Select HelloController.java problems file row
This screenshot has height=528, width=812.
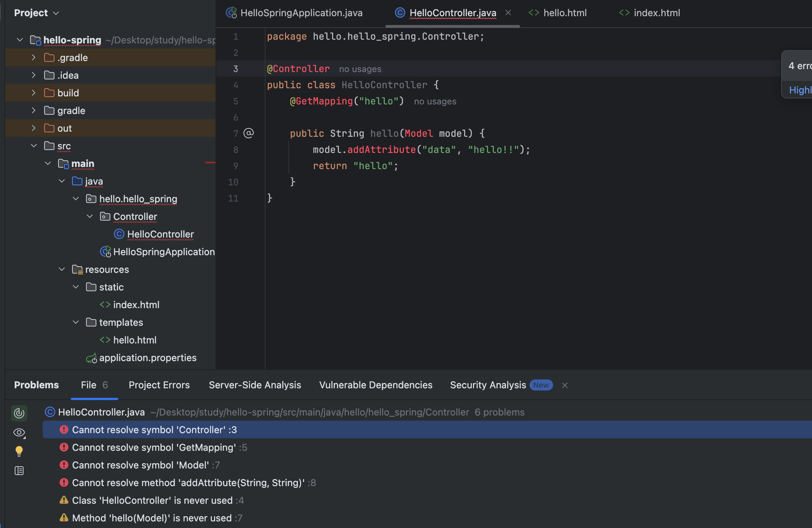[427, 412]
